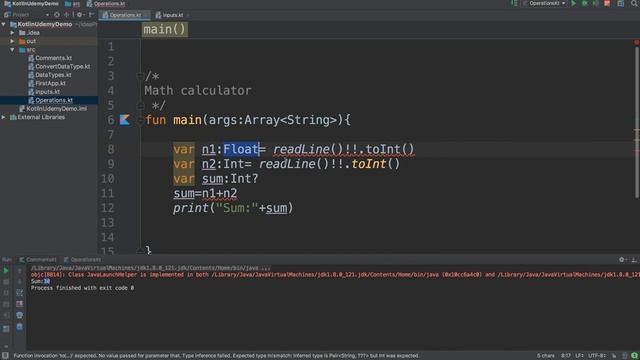Collapse the src folder

pos(12,50)
